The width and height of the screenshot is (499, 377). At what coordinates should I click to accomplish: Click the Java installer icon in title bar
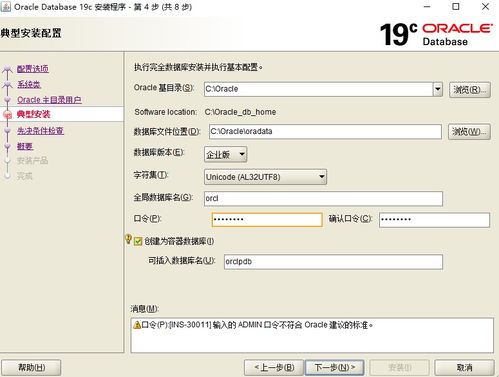(x=6, y=7)
